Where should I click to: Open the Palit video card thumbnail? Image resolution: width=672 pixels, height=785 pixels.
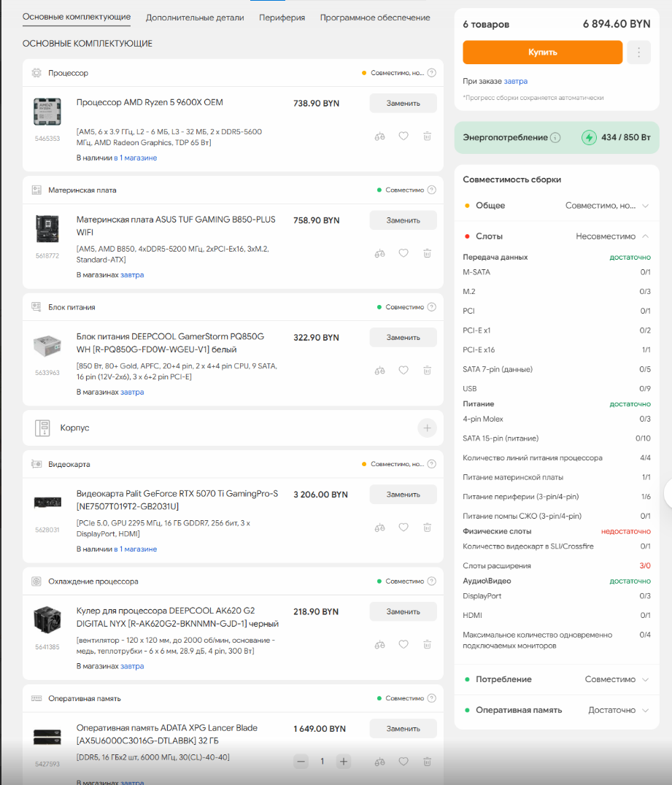coord(47,502)
